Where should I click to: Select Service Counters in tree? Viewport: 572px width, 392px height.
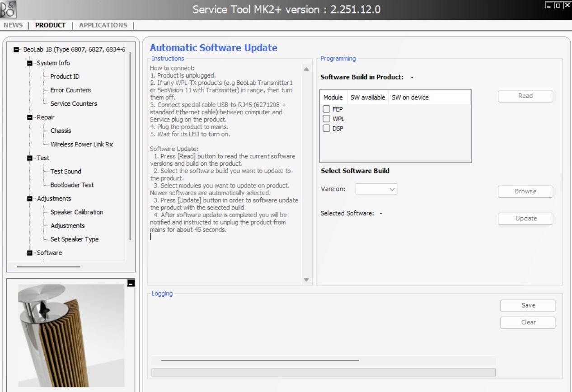point(74,104)
